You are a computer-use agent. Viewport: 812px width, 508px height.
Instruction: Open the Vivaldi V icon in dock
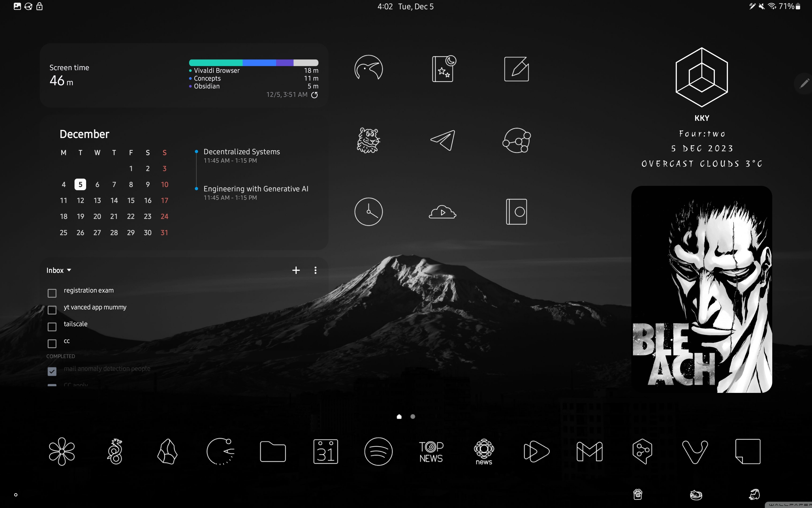click(x=695, y=451)
